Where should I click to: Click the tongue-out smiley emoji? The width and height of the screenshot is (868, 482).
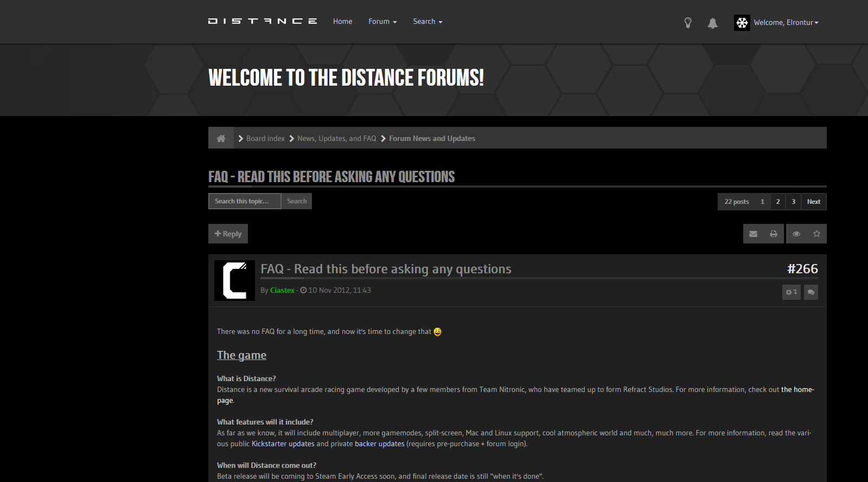[437, 332]
